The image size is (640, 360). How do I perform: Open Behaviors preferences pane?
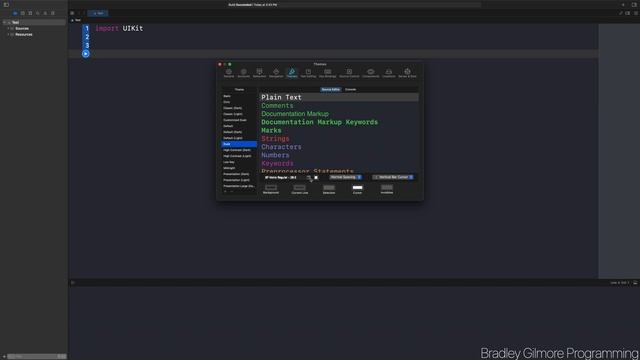click(x=259, y=73)
